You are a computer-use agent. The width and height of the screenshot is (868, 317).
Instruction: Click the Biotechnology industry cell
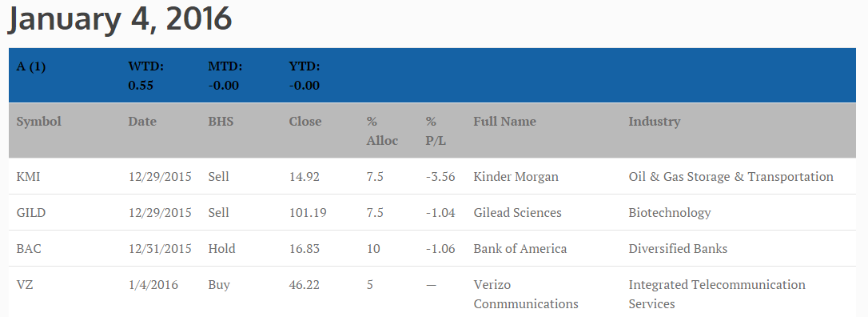669,213
